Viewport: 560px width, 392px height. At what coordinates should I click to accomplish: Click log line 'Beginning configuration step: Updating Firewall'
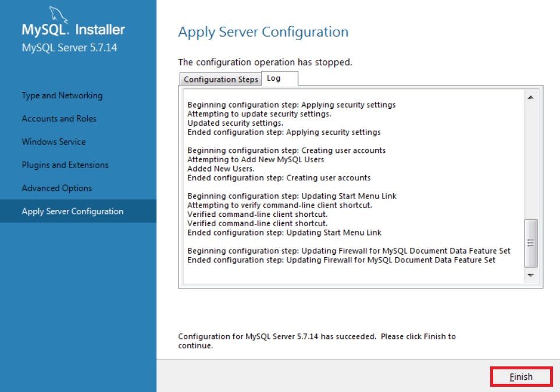348,251
